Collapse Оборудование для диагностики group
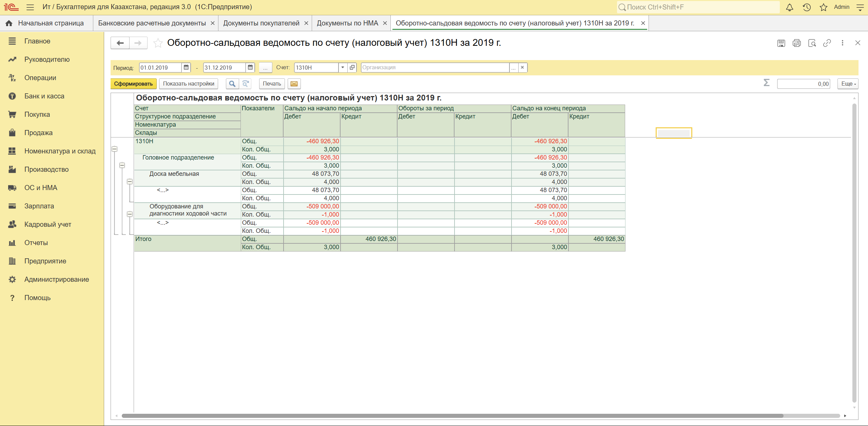 (x=130, y=214)
